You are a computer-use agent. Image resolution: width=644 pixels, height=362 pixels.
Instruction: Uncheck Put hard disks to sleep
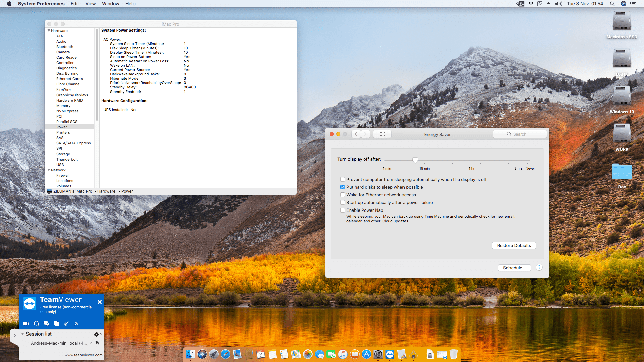(343, 187)
